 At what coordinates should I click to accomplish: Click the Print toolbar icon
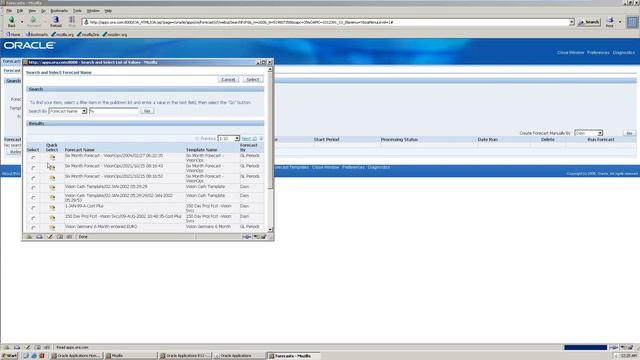tap(609, 22)
